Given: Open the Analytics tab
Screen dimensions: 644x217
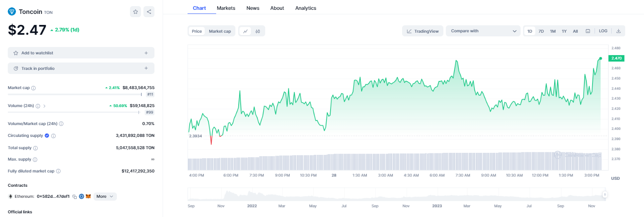Looking at the screenshot, I should (306, 8).
